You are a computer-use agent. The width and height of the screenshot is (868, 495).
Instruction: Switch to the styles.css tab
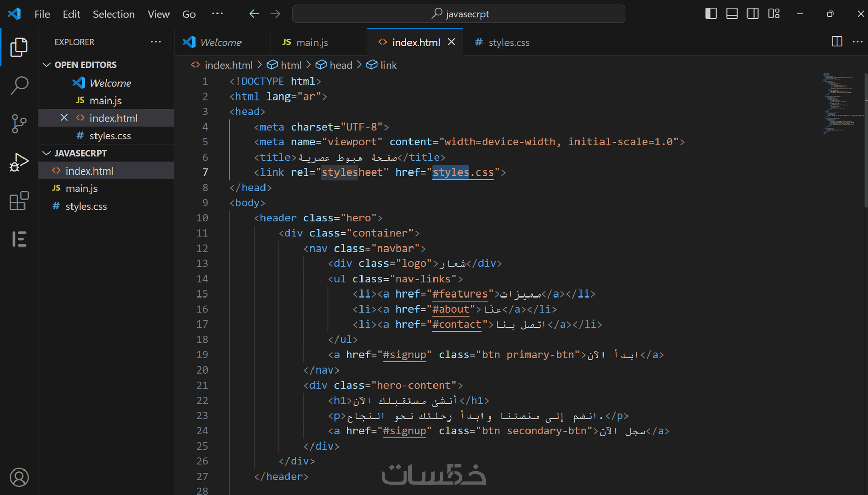[x=509, y=42]
